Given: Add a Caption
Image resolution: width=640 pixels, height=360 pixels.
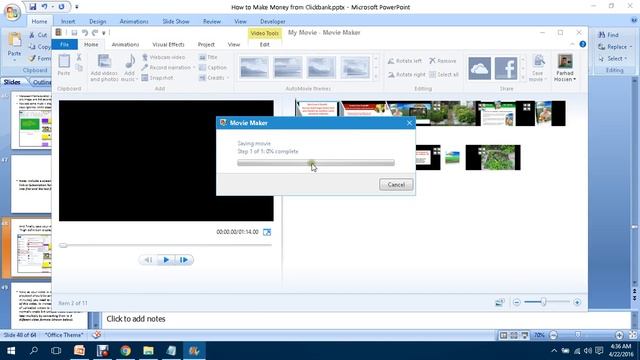Looking at the screenshot, I should coord(213,67).
